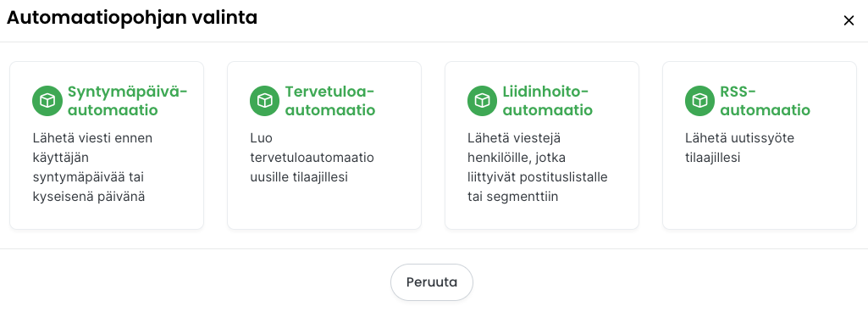Cancel with the Peruuta button
This screenshot has height=312, width=868.
click(x=432, y=282)
